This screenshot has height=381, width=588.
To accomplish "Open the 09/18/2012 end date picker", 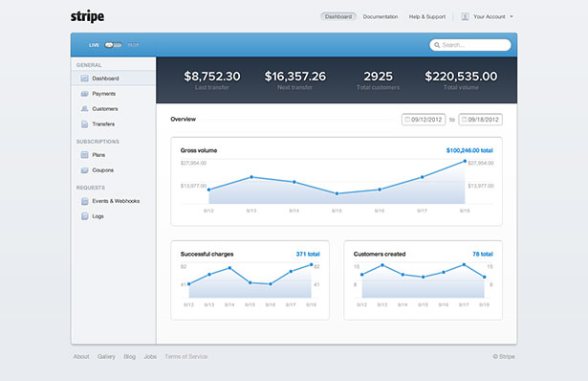I will click(480, 120).
